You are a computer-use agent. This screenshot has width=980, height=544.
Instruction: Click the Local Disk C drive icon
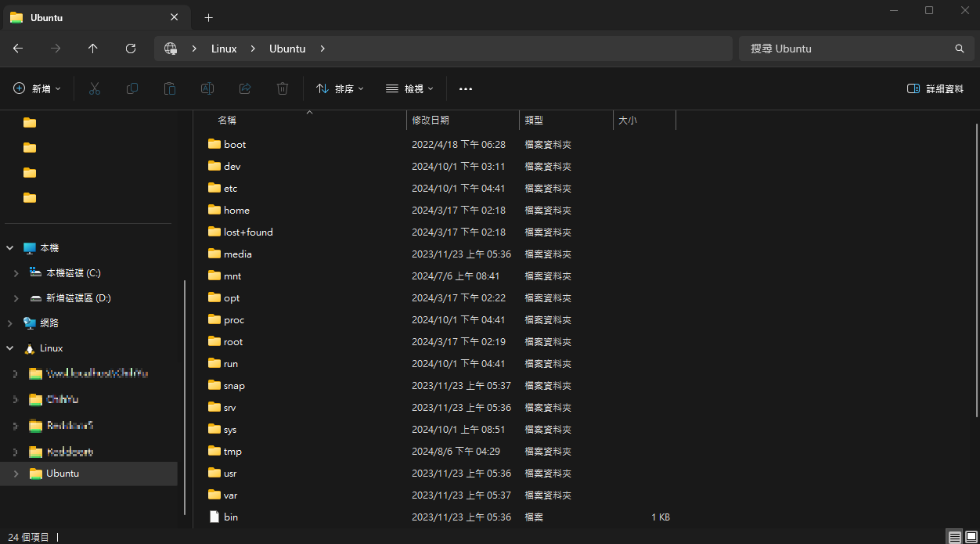click(x=36, y=272)
